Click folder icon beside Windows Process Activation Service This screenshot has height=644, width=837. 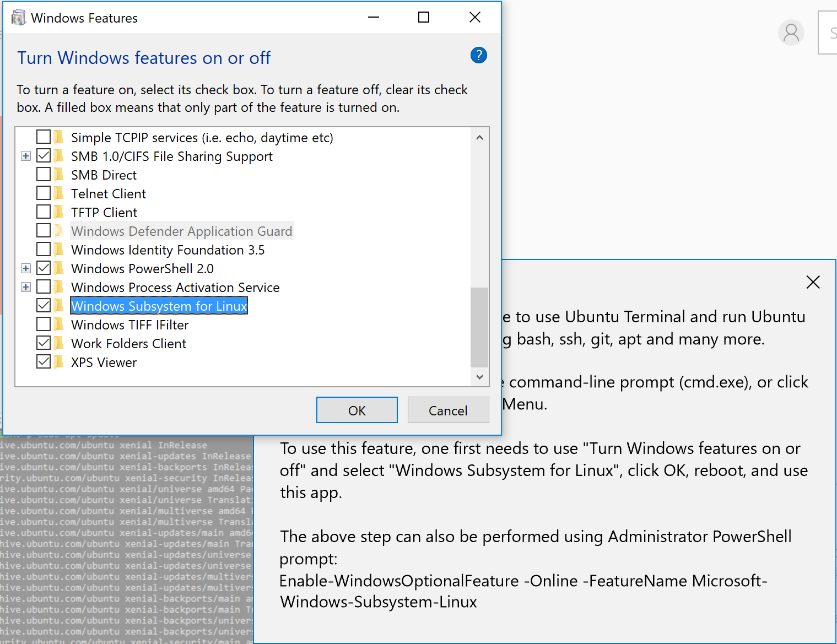click(59, 287)
